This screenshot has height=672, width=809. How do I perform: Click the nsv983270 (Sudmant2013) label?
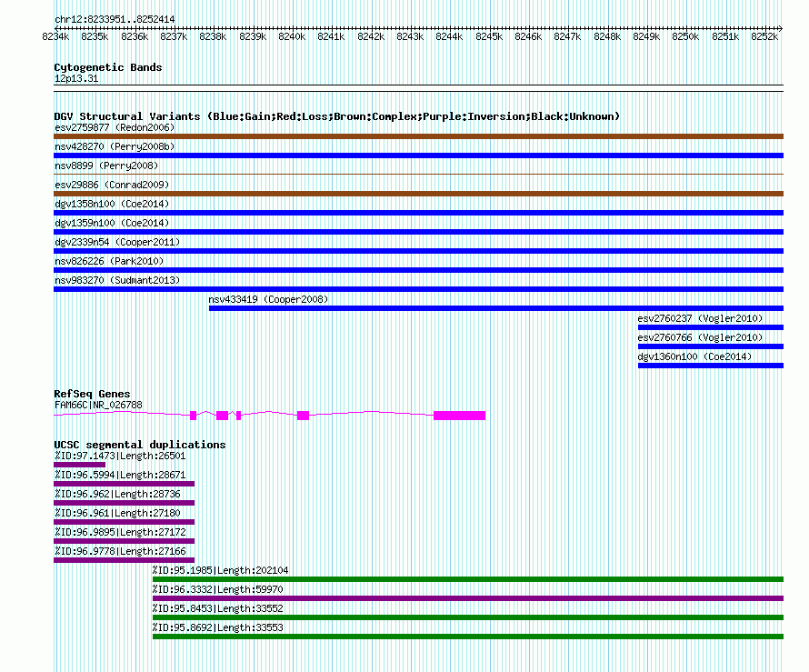tap(117, 280)
